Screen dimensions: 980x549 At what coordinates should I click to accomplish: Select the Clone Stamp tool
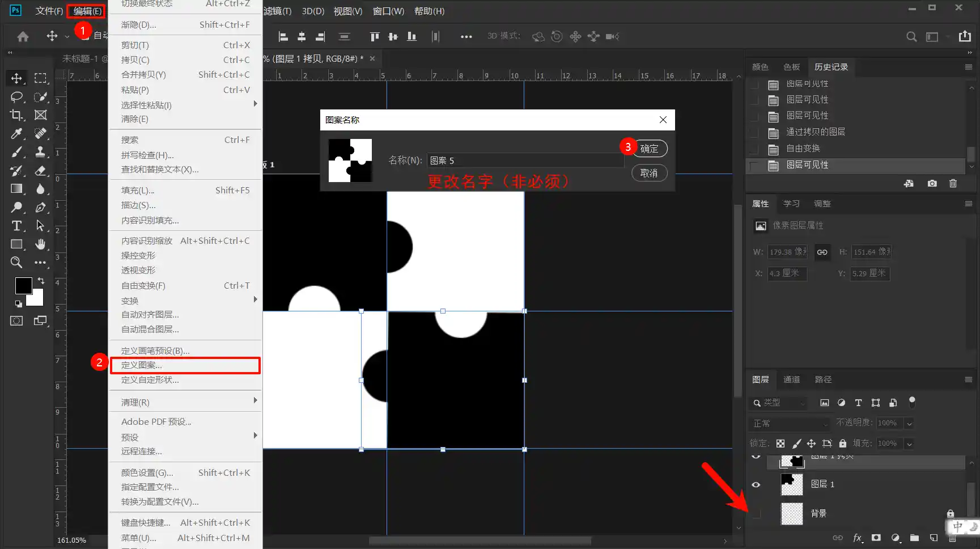point(40,152)
